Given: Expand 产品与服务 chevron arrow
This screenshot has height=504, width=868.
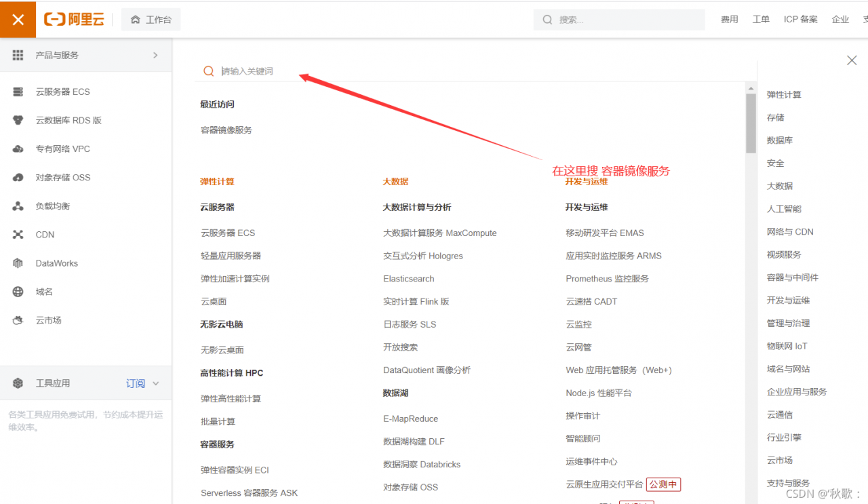Looking at the screenshot, I should point(155,55).
